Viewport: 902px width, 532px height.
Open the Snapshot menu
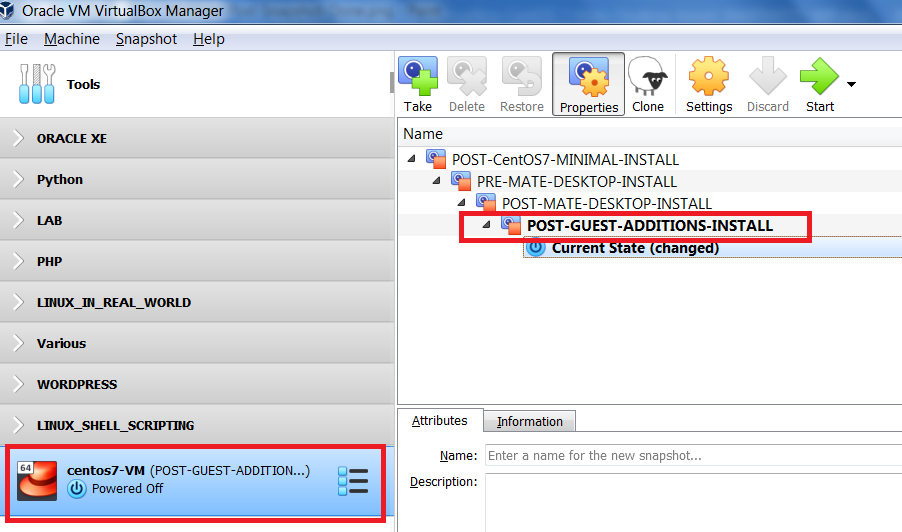pos(146,39)
